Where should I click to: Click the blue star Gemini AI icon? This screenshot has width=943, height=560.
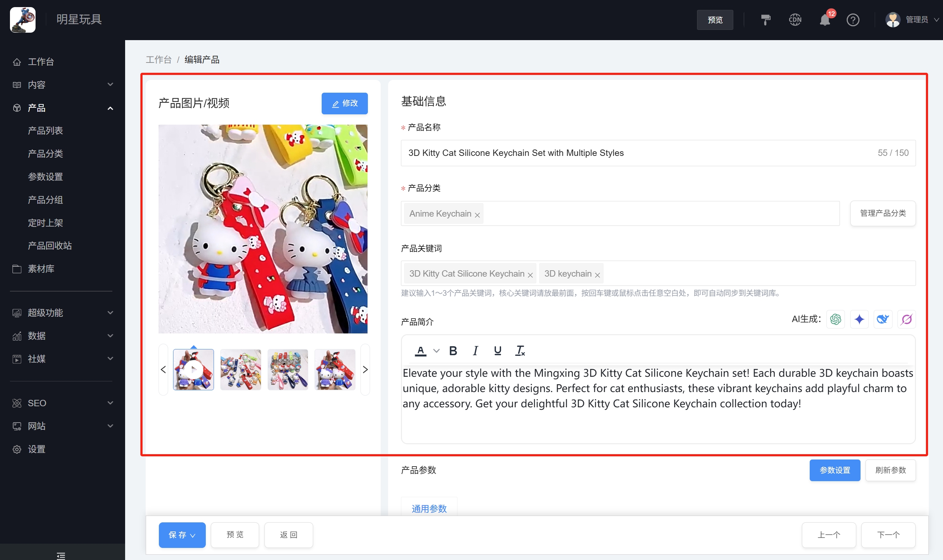[x=859, y=319]
